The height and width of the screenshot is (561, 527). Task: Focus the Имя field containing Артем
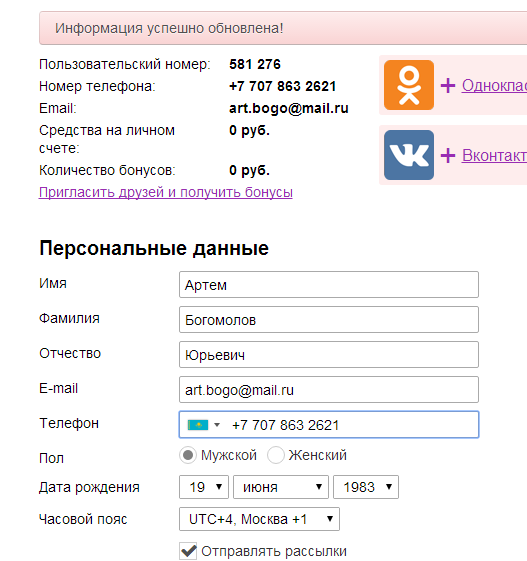[329, 285]
